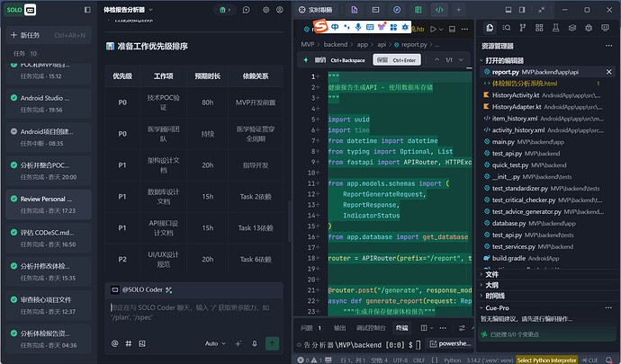Click the split editor layout icon

pyautogui.click(x=453, y=29)
